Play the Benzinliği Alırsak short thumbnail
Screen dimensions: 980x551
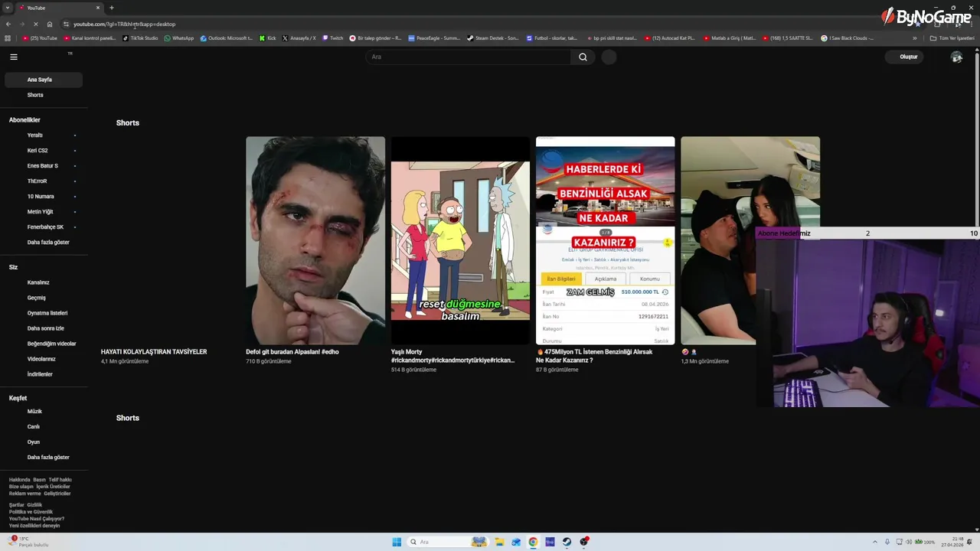[605, 240]
